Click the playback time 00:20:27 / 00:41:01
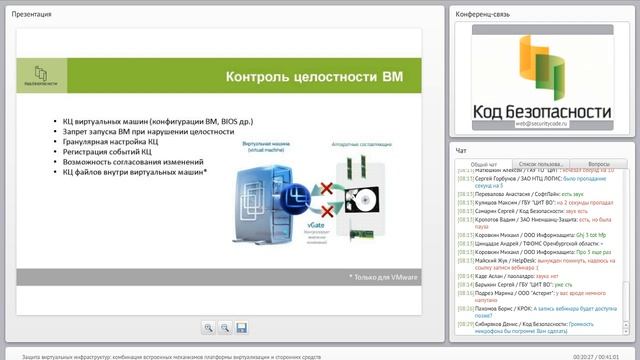Image resolution: width=640 pixels, height=360 pixels. click(x=596, y=357)
